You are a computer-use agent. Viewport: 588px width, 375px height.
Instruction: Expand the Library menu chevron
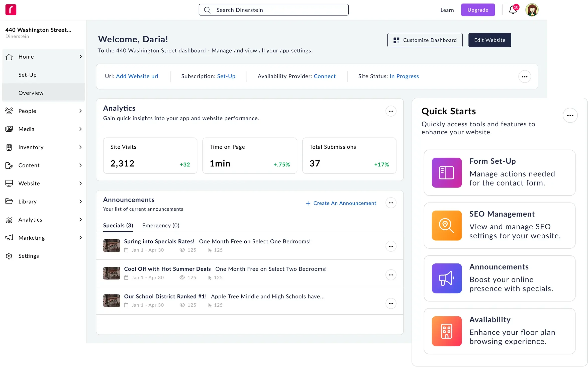click(x=80, y=202)
